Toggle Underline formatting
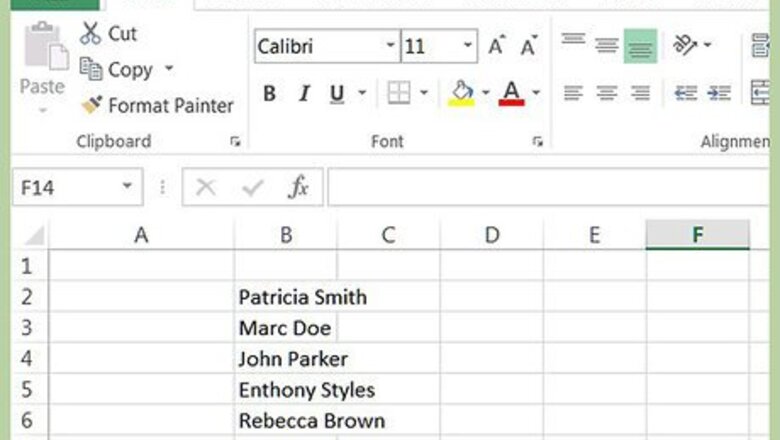 (336, 94)
